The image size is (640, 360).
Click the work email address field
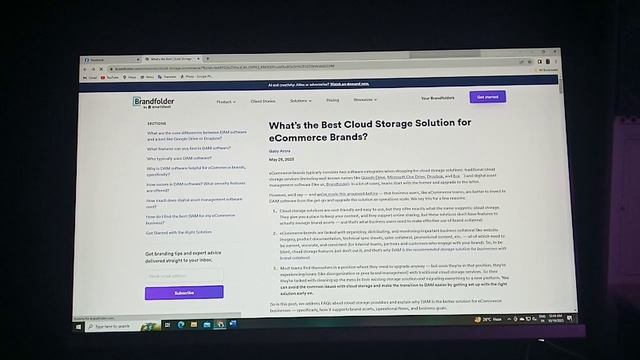[184, 276]
